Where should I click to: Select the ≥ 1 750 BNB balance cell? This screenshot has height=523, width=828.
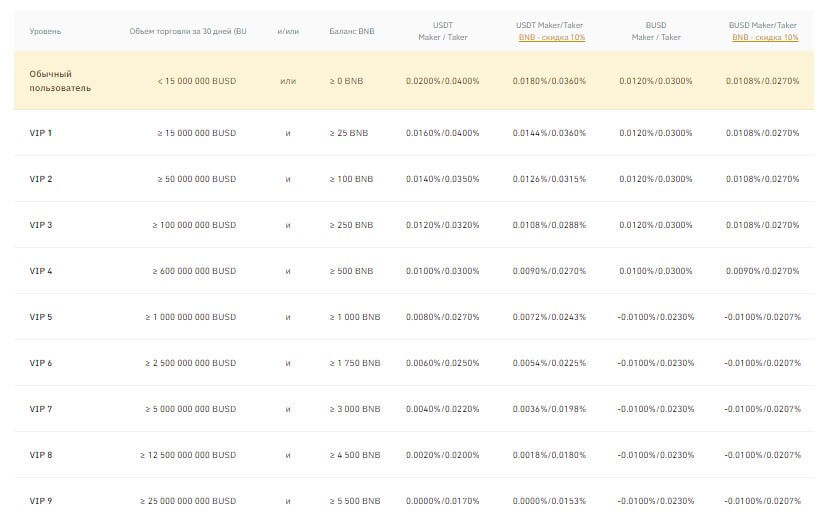click(x=355, y=363)
